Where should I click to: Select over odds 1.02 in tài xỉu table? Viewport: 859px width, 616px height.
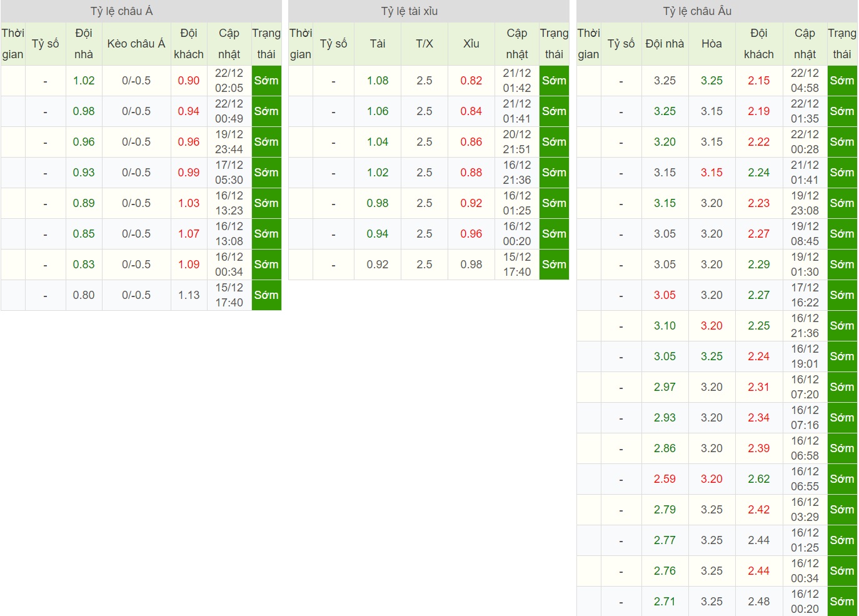pos(378,173)
